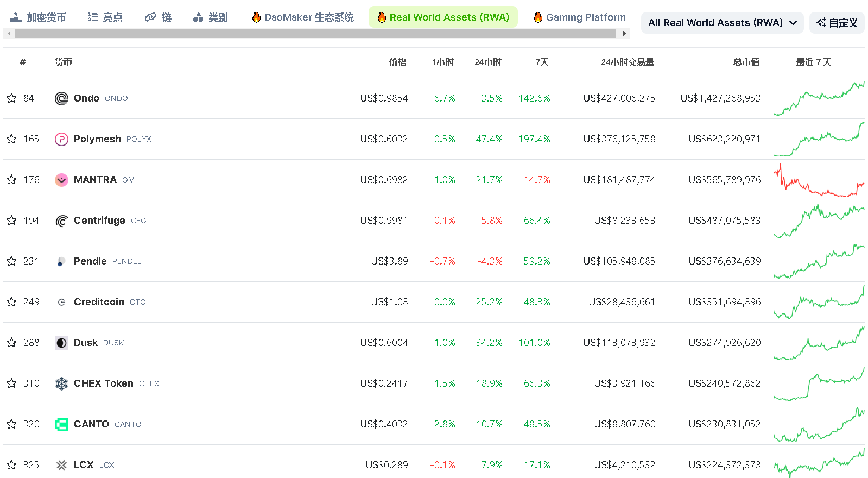Toggle the favorite star for Creditcoin
The width and height of the screenshot is (868, 478).
click(x=11, y=302)
